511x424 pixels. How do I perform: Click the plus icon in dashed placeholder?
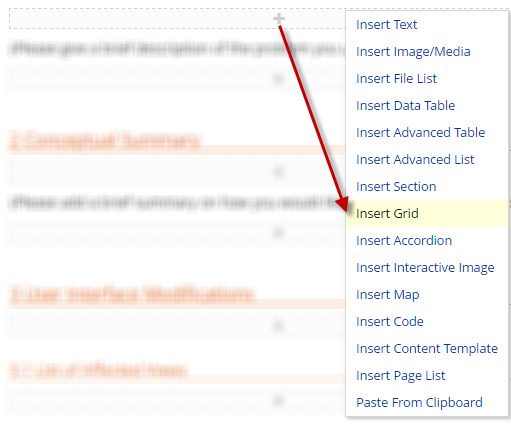coord(279,19)
